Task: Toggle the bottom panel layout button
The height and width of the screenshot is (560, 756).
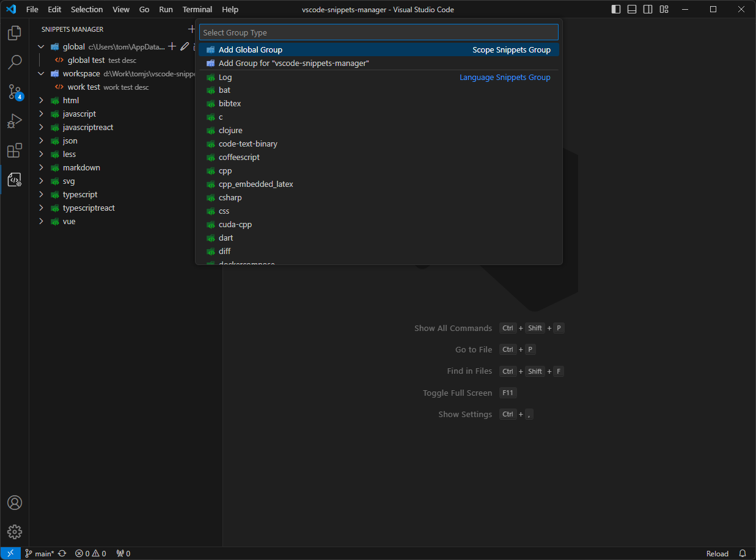Action: [632, 9]
